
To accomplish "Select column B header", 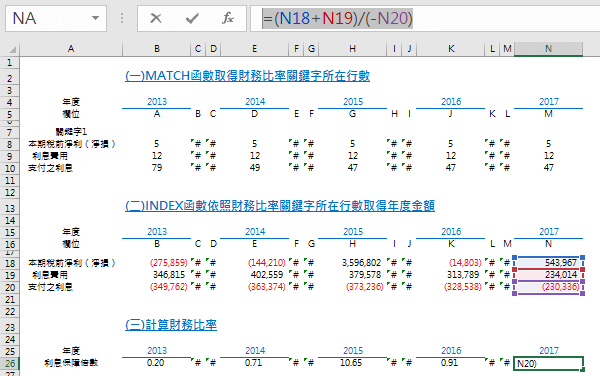I will [157, 49].
